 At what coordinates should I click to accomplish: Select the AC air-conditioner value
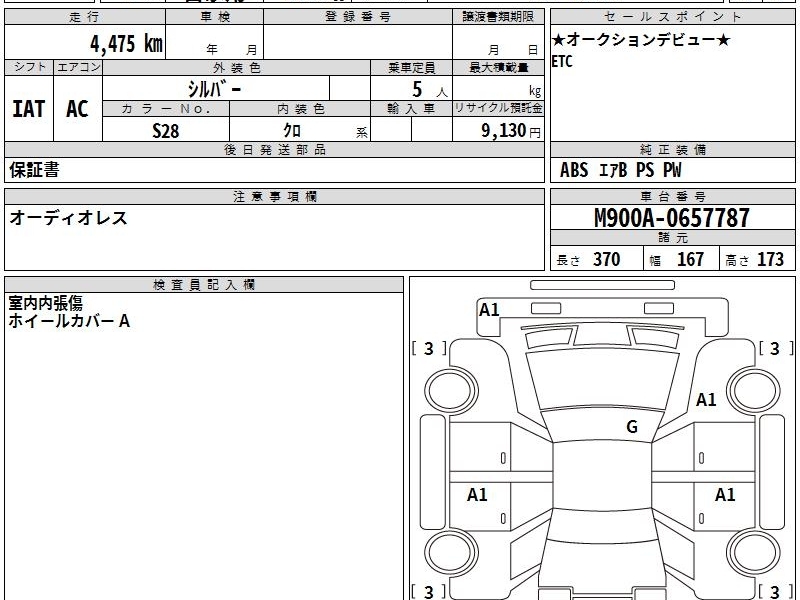click(x=78, y=109)
